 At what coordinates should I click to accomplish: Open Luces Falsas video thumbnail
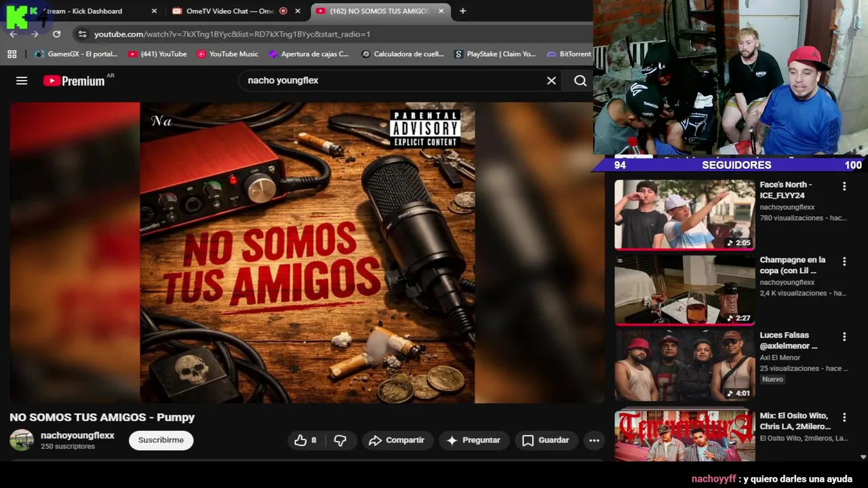coord(684,365)
